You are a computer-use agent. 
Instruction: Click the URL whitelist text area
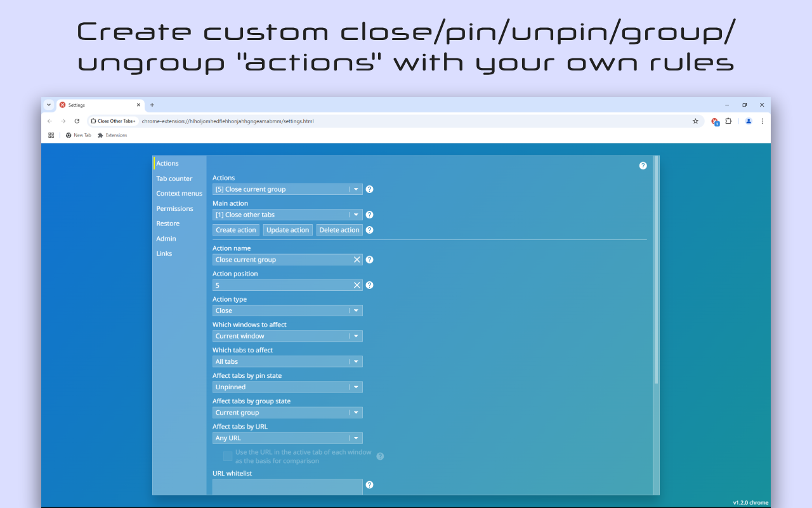pyautogui.click(x=287, y=486)
